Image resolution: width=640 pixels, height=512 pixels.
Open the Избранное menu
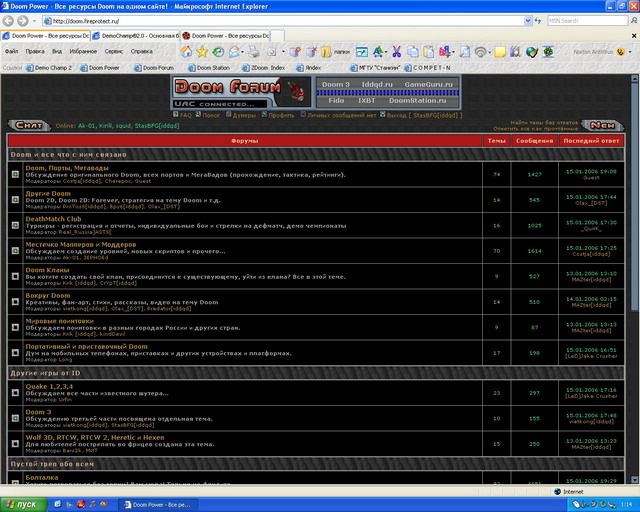tap(83, 50)
